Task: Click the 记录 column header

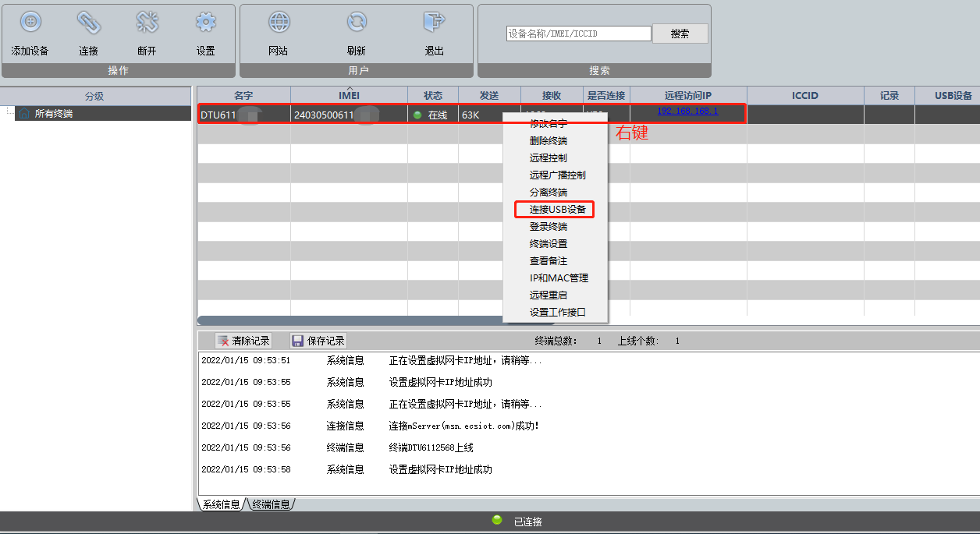Action: coord(889,96)
